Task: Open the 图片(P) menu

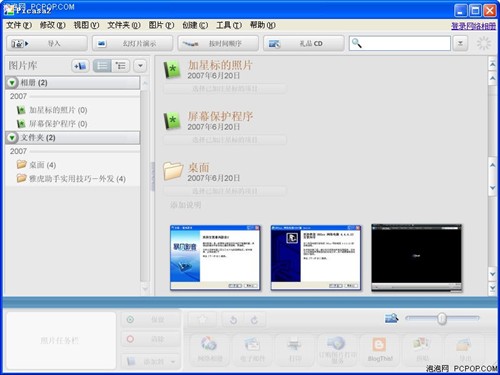Action: [x=161, y=25]
